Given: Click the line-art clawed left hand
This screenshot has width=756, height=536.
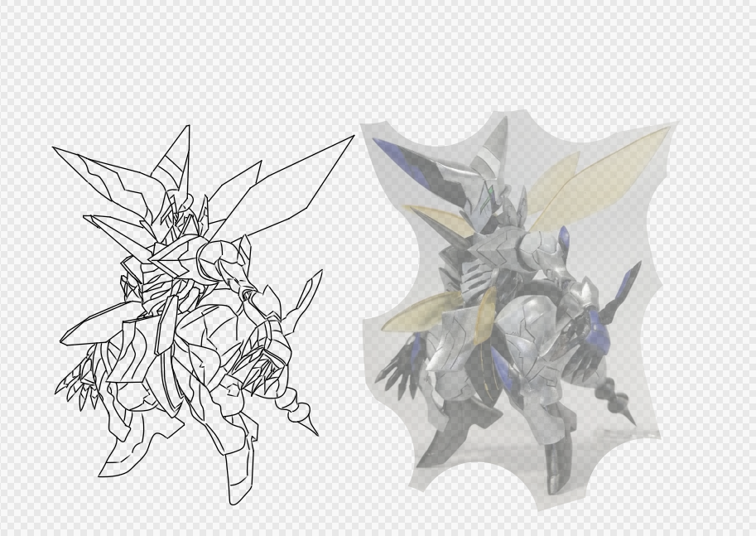Looking at the screenshot, I should point(75,383).
